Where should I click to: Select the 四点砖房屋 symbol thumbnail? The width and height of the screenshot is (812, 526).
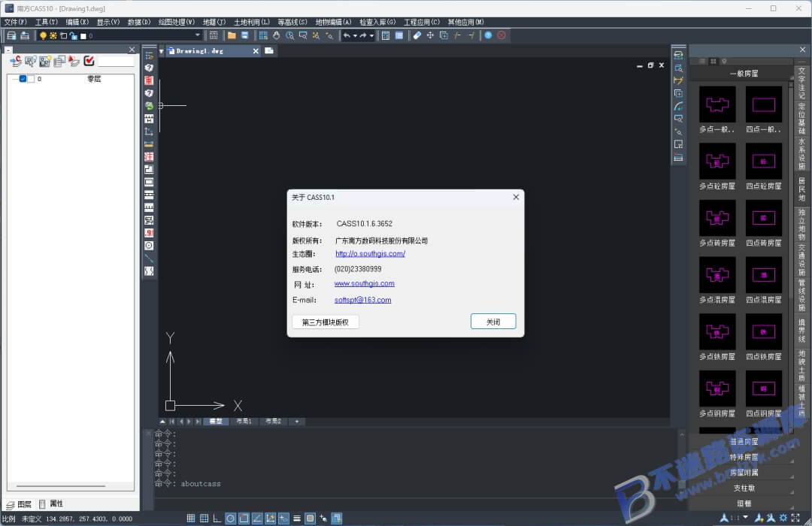[x=764, y=218]
